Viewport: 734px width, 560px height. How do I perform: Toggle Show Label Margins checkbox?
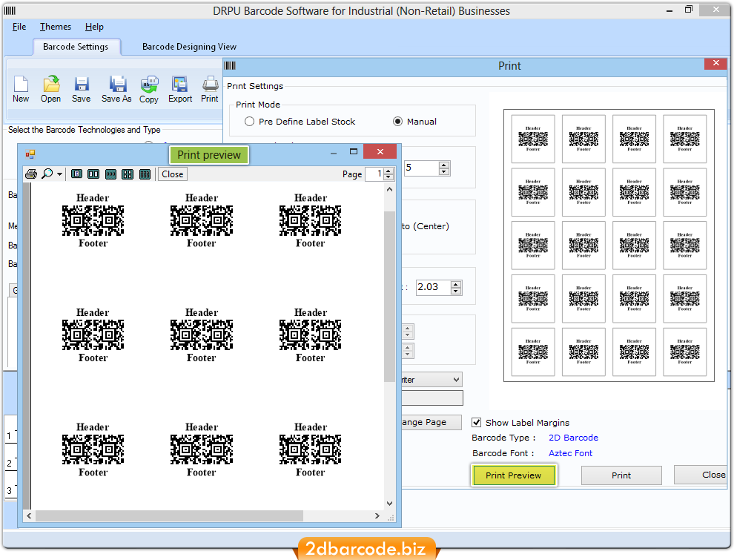(477, 422)
